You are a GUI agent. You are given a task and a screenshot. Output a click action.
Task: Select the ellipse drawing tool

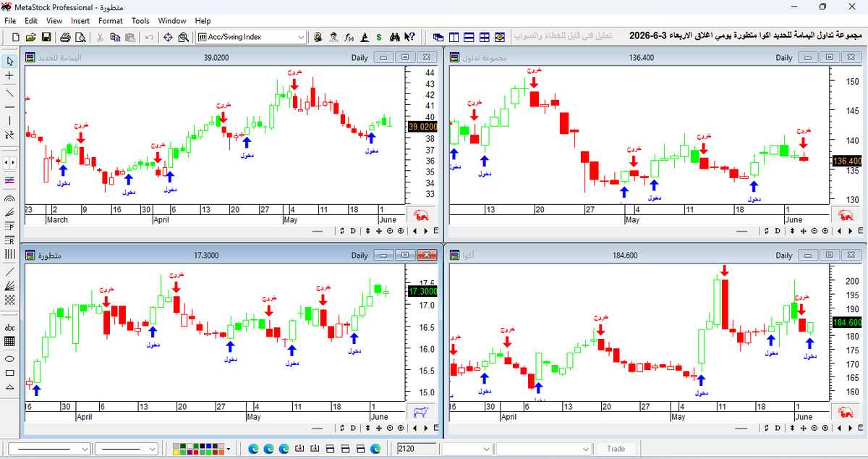click(9, 358)
